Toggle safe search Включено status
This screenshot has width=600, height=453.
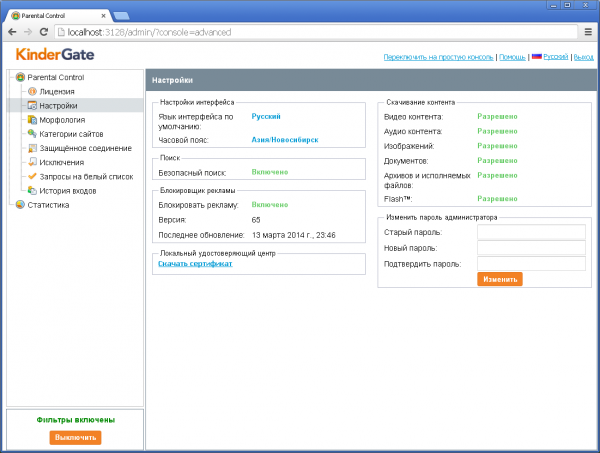(269, 173)
